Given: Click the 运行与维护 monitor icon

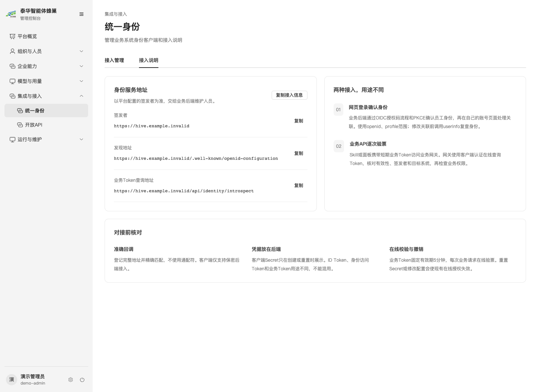Looking at the screenshot, I should (12, 139).
